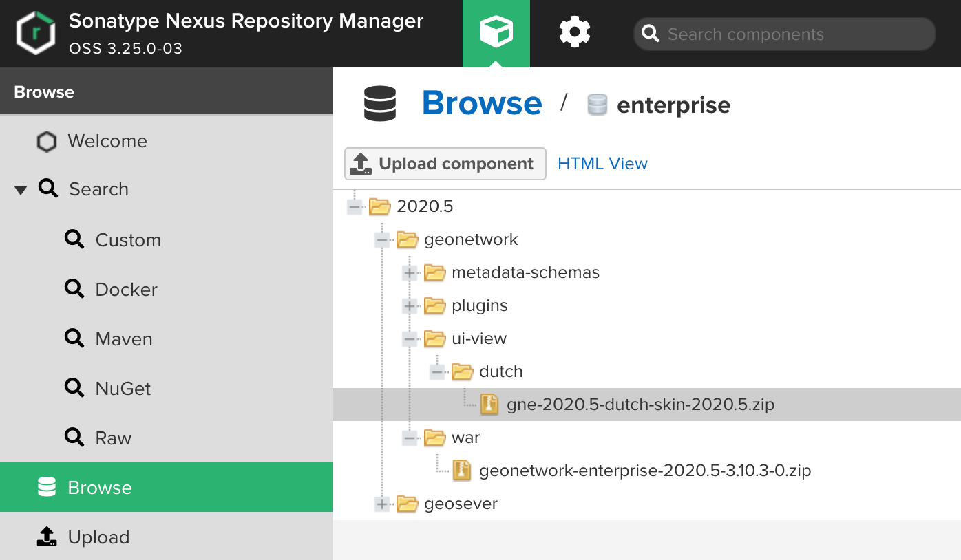
Task: Click the war folder label
Action: pos(465,438)
